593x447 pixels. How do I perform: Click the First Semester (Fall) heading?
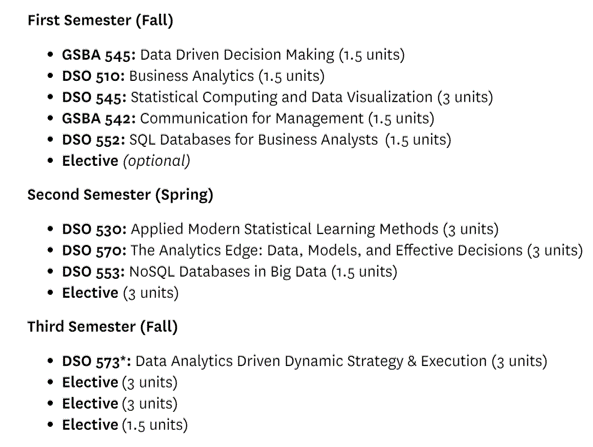[100, 20]
